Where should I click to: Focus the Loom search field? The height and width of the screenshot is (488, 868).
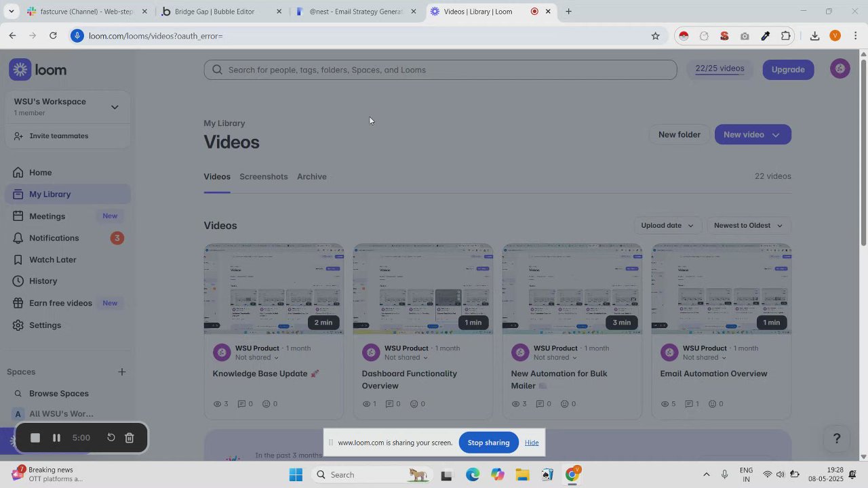[440, 70]
